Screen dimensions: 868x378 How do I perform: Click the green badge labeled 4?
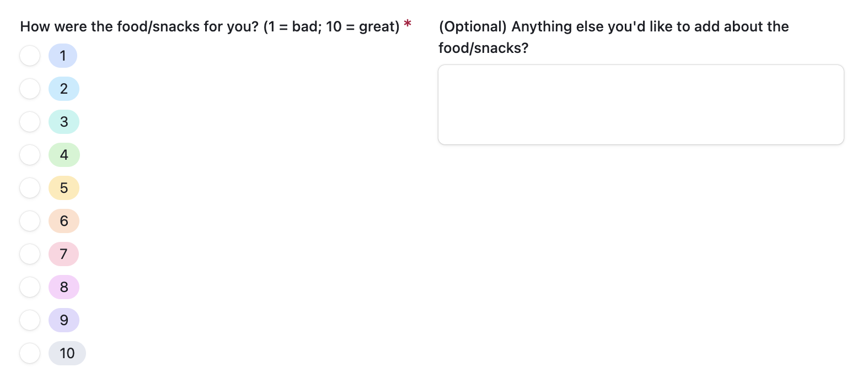coord(63,155)
